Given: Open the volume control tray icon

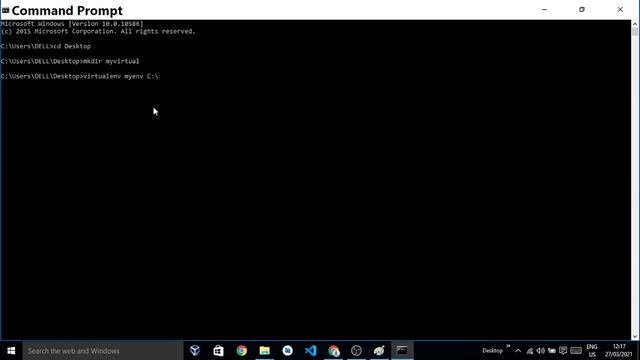Looking at the screenshot, I should coord(541,351).
